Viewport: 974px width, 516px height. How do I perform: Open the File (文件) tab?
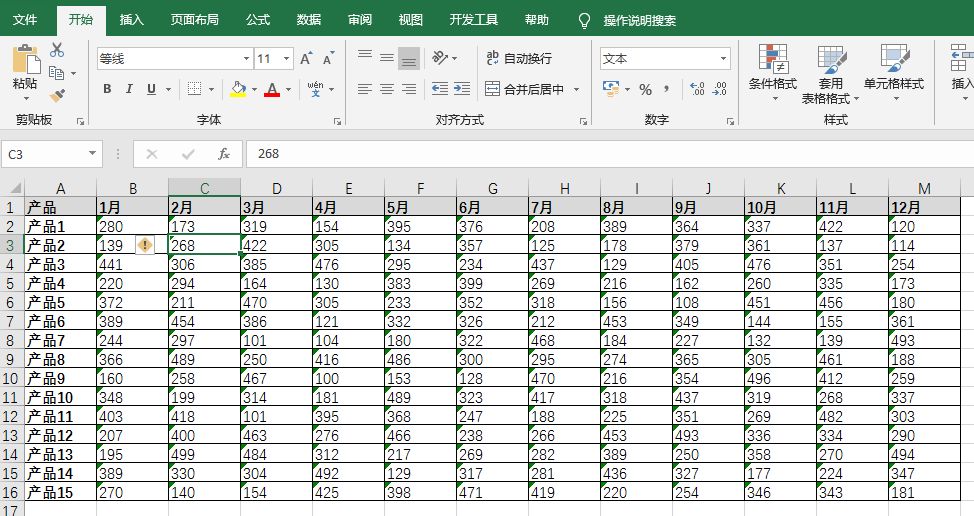click(x=25, y=20)
